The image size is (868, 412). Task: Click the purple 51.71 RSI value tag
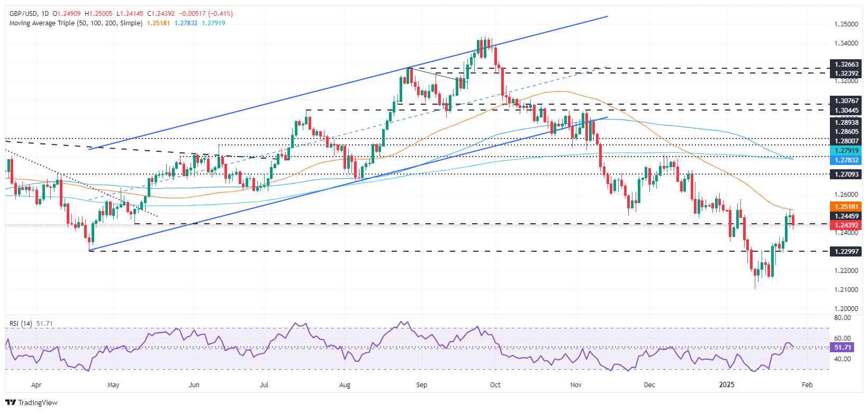click(843, 347)
